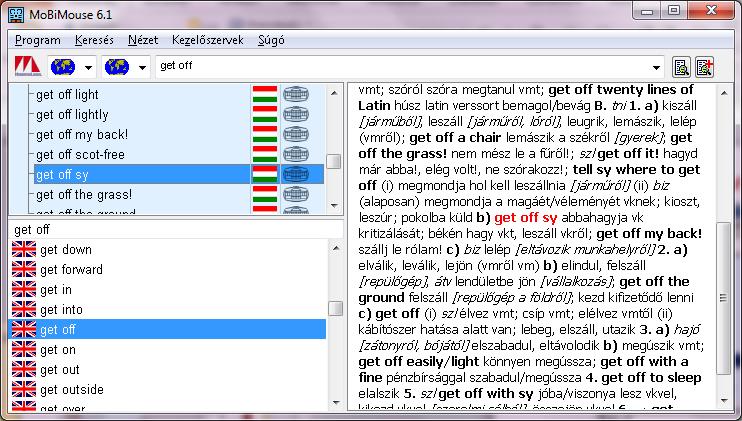
Task: Select 'get forward' in the headword list
Action: [71, 270]
